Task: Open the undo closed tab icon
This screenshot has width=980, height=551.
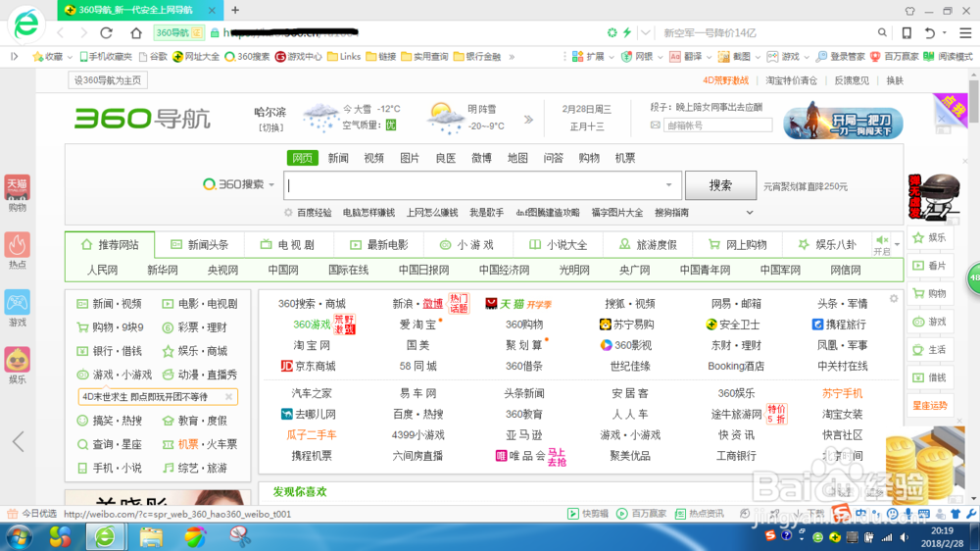Action: pos(930,32)
